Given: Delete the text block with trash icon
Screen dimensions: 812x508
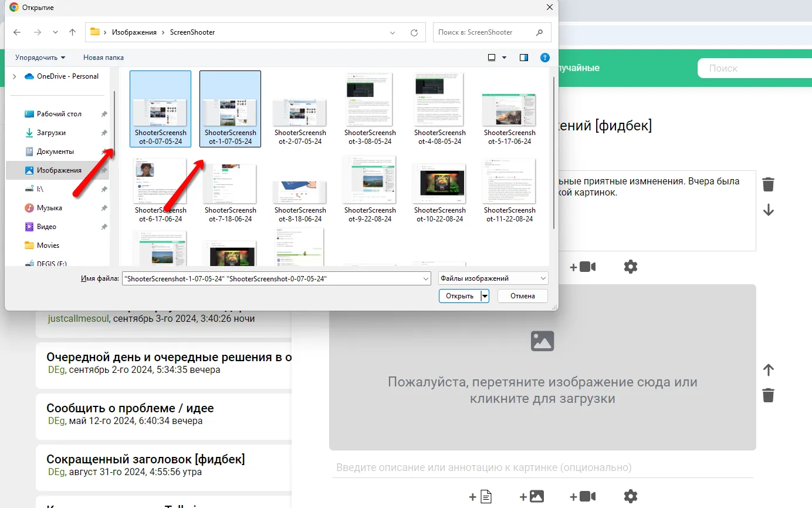Looking at the screenshot, I should pos(768,184).
